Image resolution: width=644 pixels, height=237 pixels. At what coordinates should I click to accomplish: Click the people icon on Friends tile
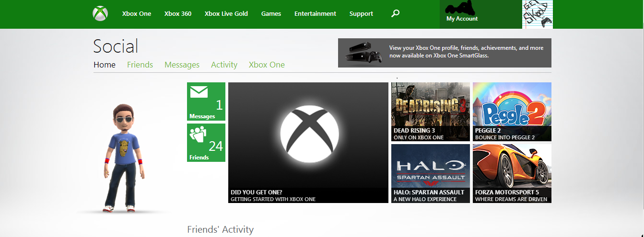click(198, 134)
